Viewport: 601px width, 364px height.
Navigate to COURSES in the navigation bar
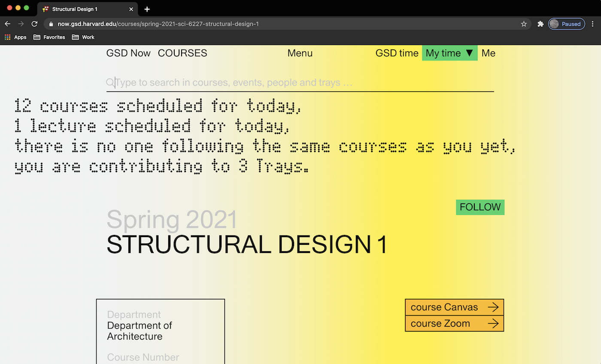coord(182,53)
